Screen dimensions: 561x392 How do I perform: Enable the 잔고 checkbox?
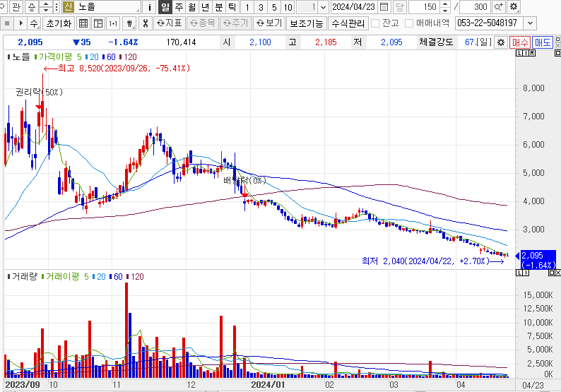[x=375, y=23]
